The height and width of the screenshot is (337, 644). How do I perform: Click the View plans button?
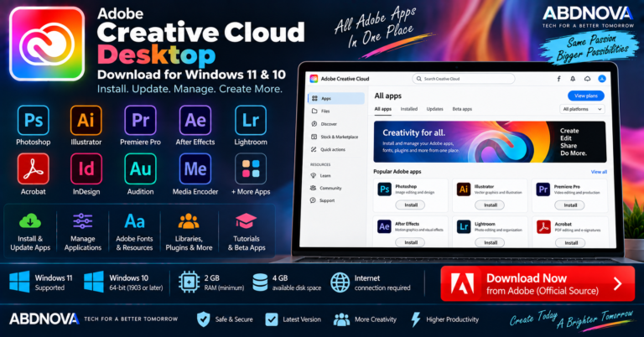(x=585, y=96)
